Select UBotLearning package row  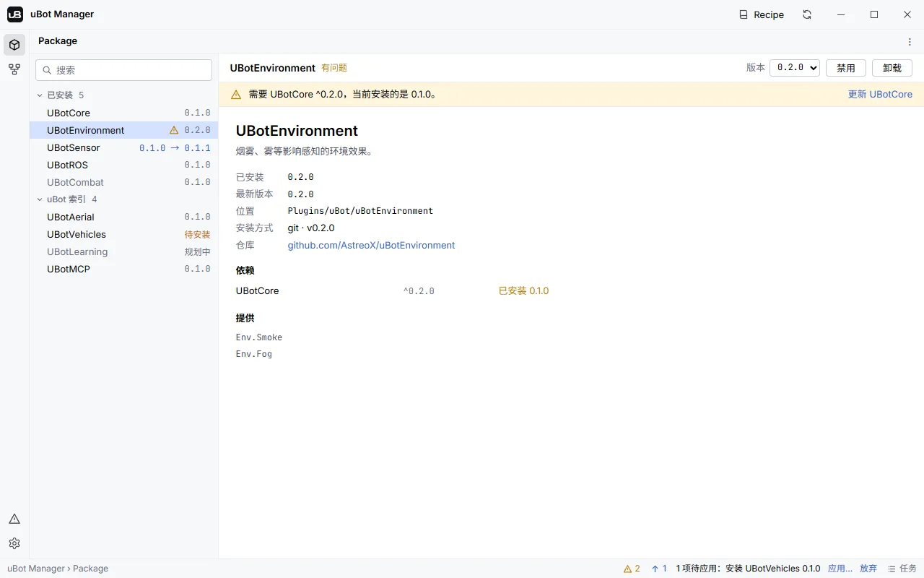(x=123, y=252)
